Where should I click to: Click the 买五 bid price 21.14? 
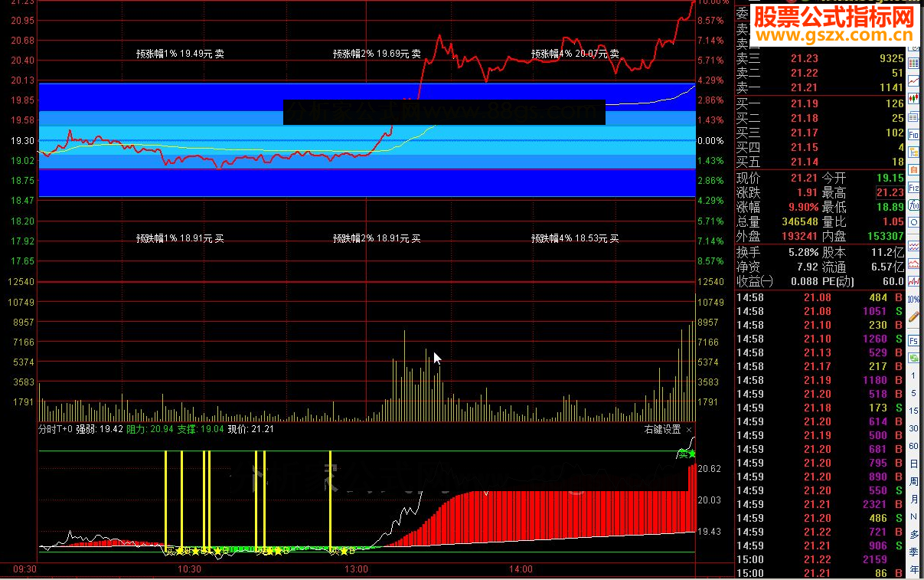805,162
